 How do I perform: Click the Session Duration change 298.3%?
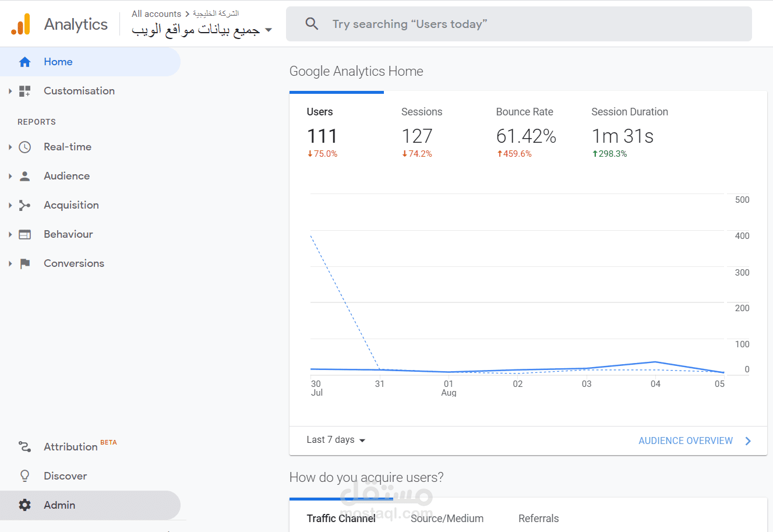pyautogui.click(x=609, y=154)
